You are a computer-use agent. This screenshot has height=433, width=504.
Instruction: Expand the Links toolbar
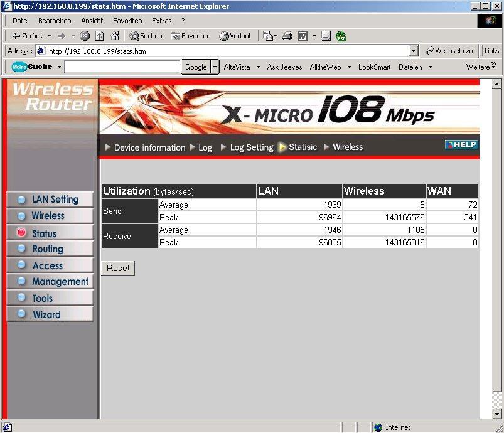[491, 51]
